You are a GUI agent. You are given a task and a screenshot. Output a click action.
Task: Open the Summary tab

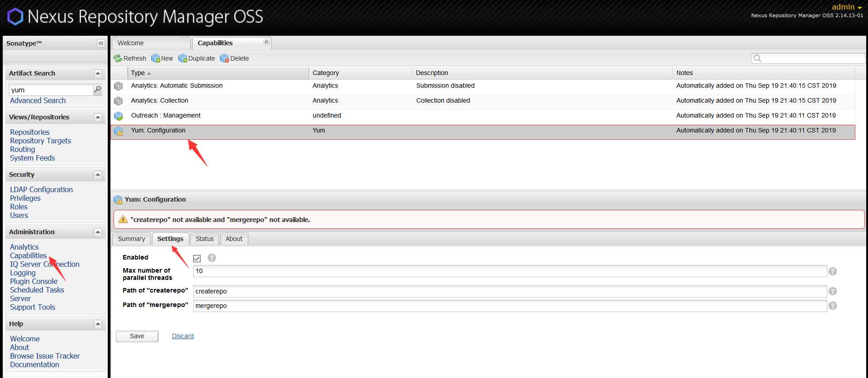click(x=131, y=239)
